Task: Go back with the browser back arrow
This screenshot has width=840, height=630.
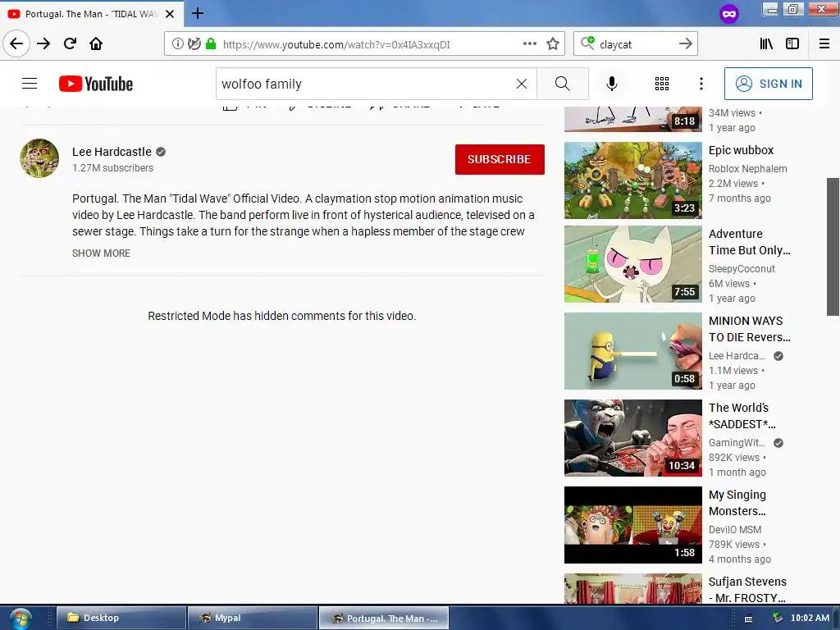Action: point(16,43)
